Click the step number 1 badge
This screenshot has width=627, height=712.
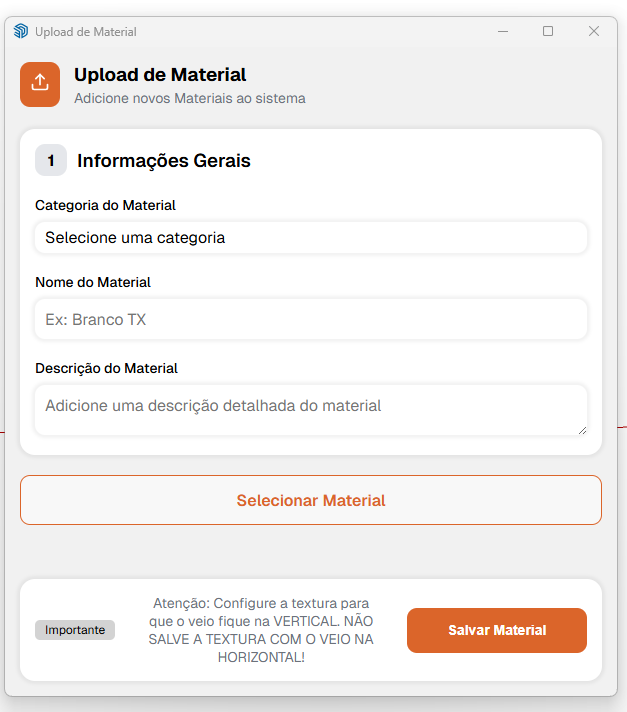pyautogui.click(x=51, y=160)
